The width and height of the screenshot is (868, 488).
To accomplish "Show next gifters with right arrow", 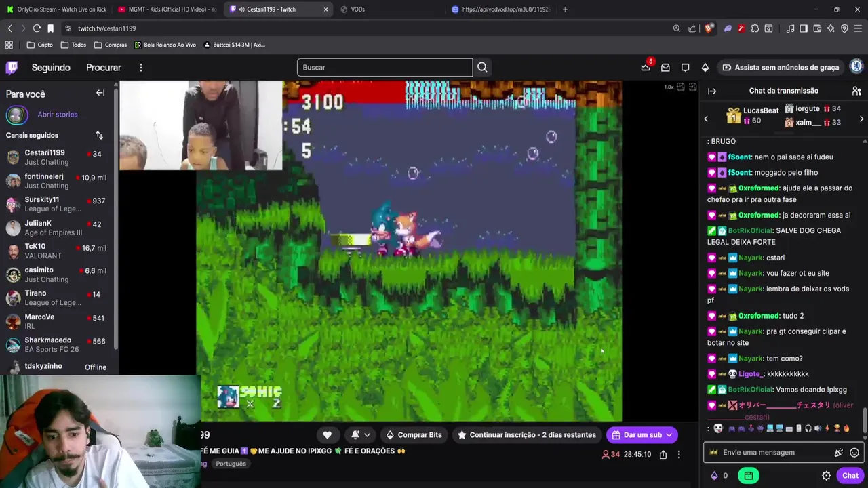I will coord(861,119).
